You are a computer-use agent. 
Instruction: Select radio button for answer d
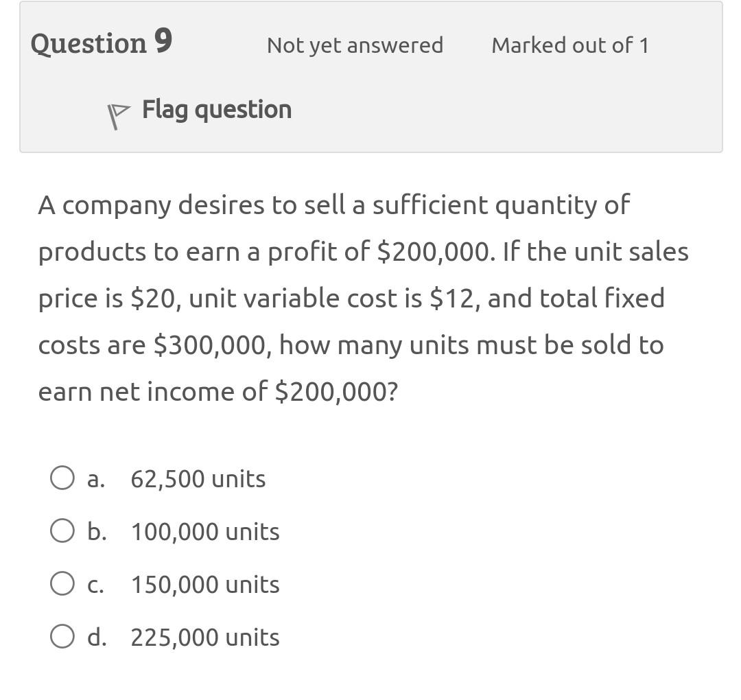click(62, 635)
